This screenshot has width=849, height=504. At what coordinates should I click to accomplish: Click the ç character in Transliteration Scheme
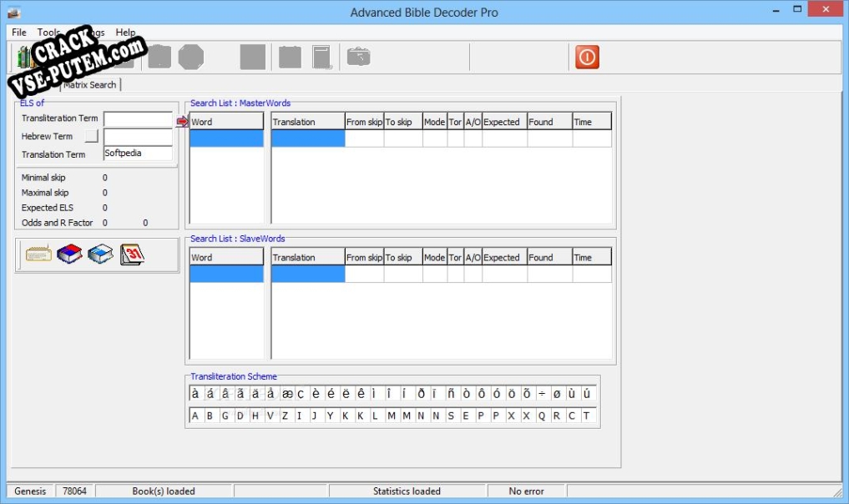tap(301, 394)
